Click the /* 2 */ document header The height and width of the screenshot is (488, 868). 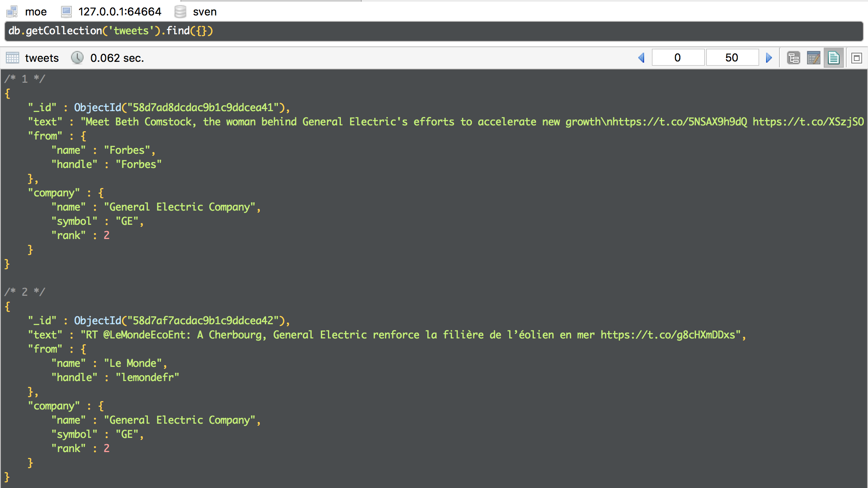coord(25,292)
